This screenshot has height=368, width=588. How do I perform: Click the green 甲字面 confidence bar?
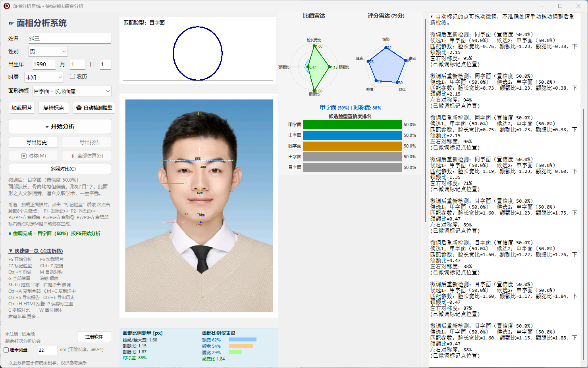pyautogui.click(x=352, y=124)
